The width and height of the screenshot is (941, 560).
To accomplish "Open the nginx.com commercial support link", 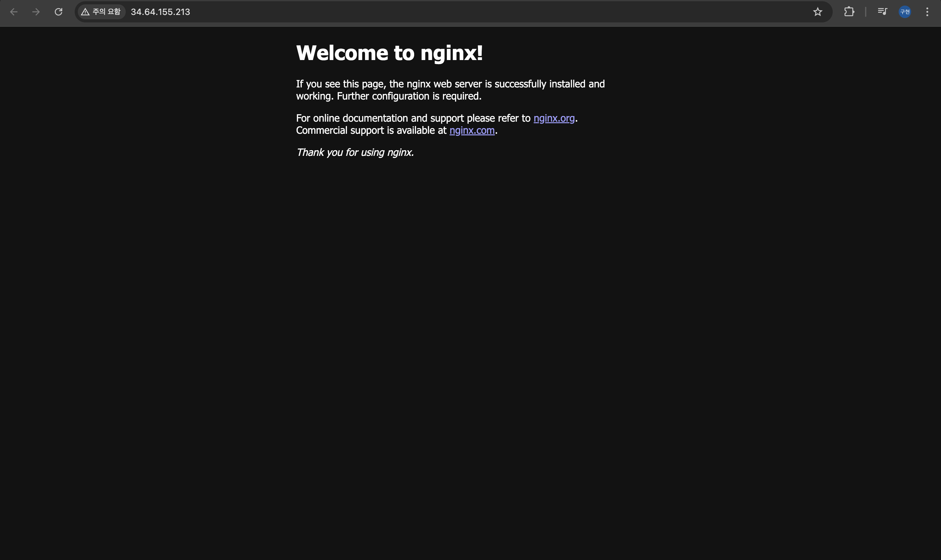I will pyautogui.click(x=472, y=130).
